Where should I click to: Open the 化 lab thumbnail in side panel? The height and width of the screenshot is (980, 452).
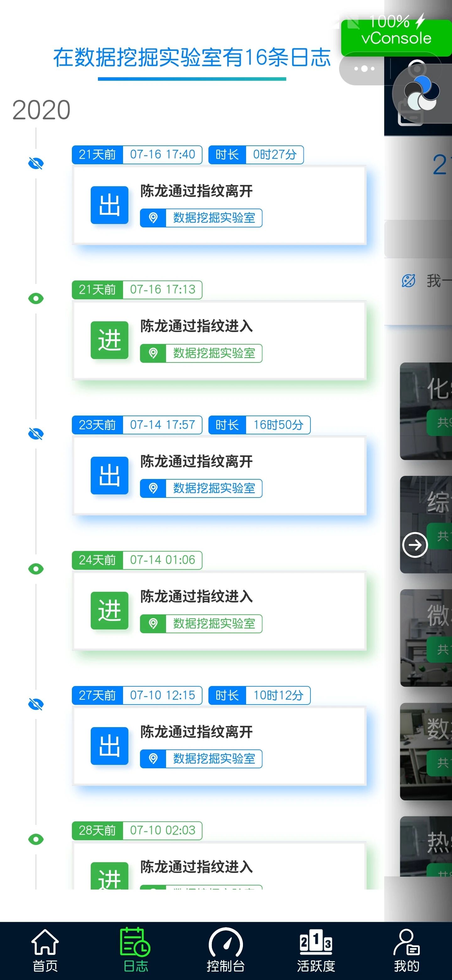coord(426,411)
